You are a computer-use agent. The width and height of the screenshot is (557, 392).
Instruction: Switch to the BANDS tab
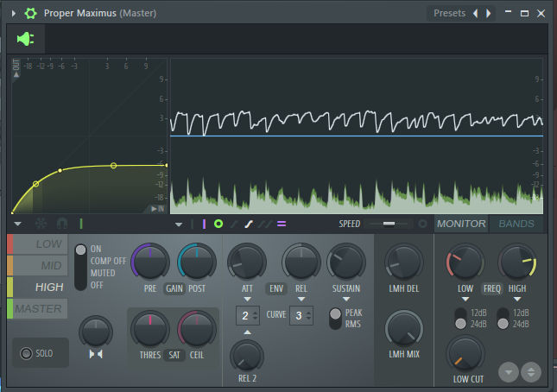coord(516,224)
